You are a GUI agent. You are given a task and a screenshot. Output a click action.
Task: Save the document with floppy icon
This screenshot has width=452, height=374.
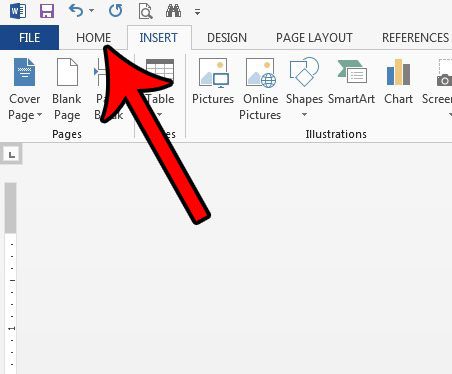[47, 12]
